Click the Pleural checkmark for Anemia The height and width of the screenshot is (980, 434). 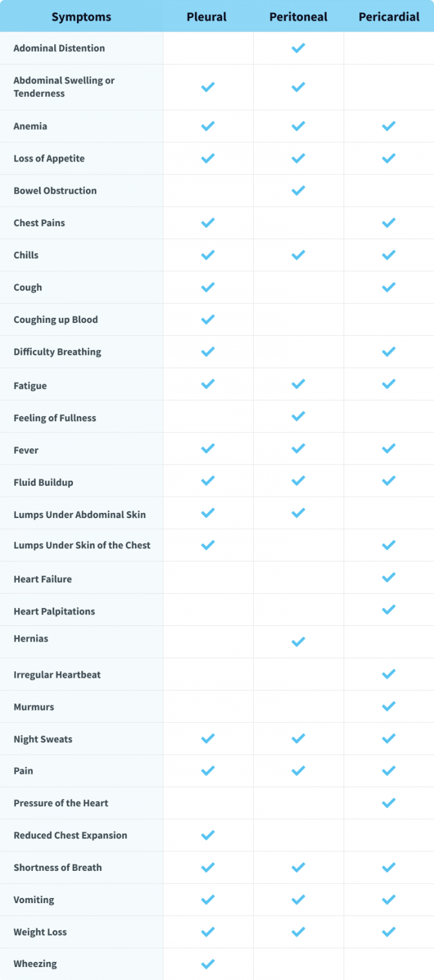point(207,126)
